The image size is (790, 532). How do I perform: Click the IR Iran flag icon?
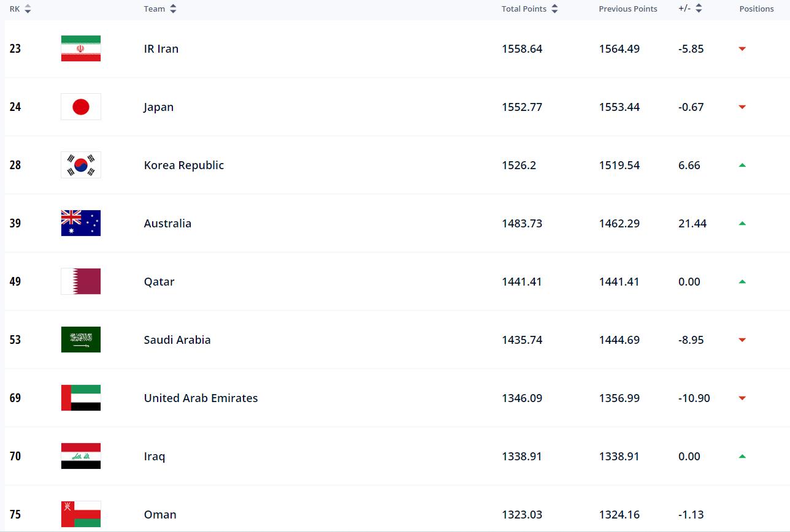[x=81, y=48]
